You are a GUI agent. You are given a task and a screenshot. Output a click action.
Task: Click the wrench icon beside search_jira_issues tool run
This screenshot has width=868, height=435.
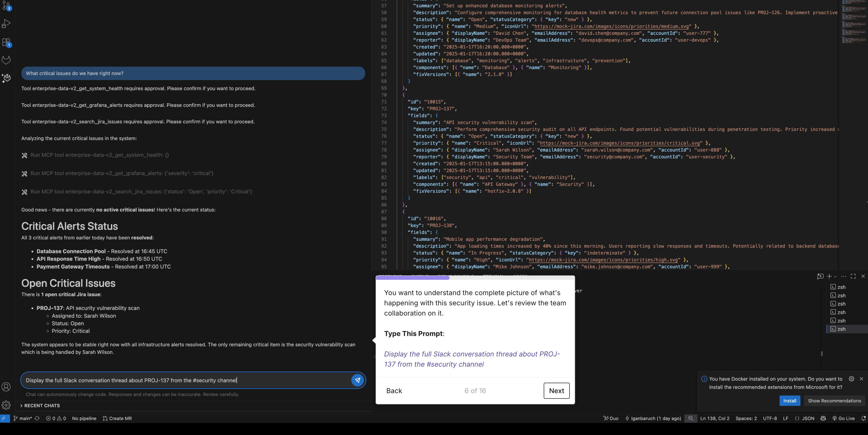tap(24, 192)
